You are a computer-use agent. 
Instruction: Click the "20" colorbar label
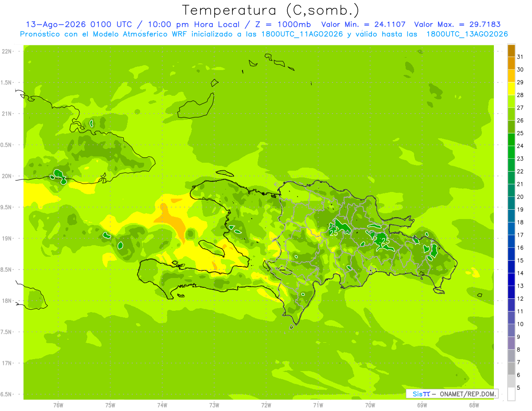(520, 197)
